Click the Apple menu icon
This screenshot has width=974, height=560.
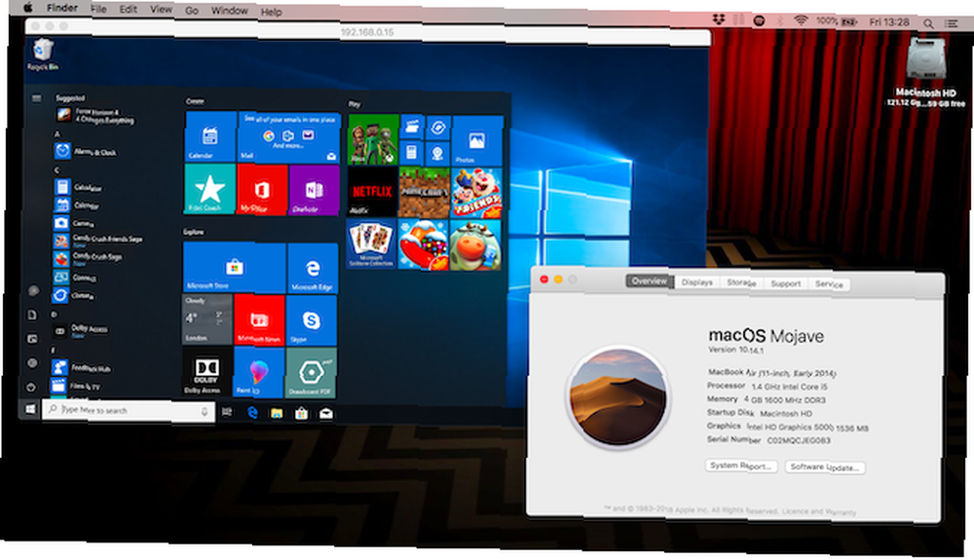28,8
